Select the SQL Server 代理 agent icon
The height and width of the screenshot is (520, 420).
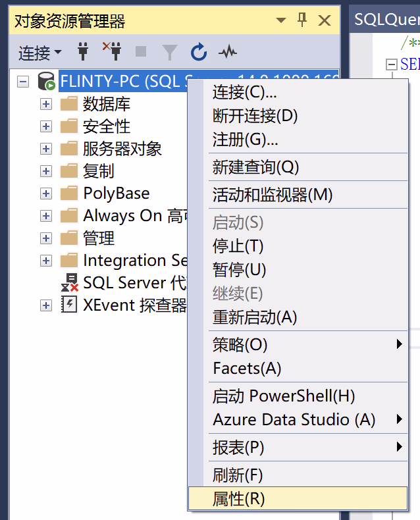pyautogui.click(x=69, y=283)
